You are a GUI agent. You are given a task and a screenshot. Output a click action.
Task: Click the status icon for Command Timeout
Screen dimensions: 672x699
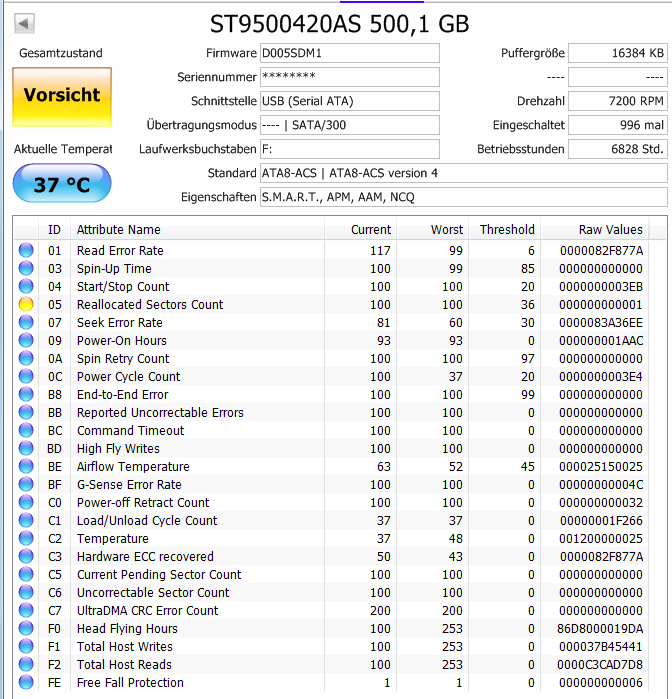26,430
